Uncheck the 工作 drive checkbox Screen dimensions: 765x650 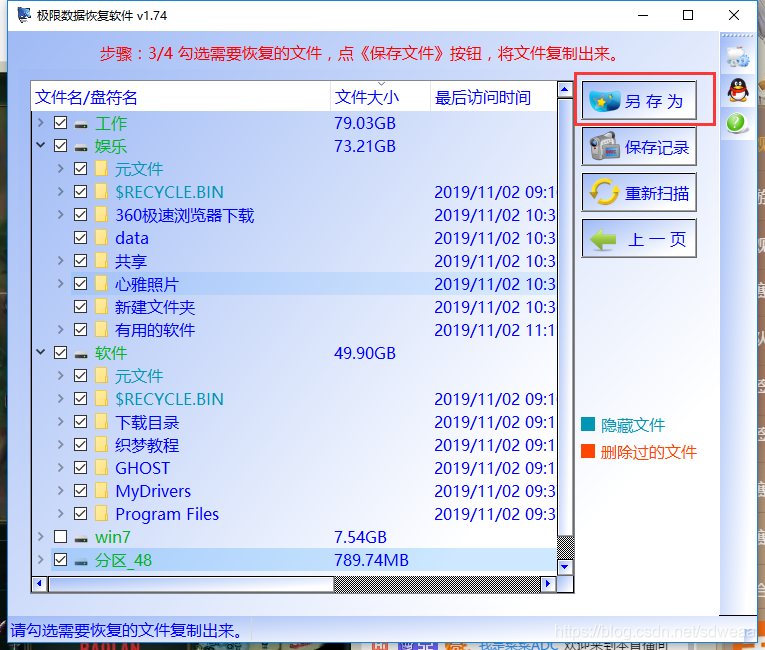[x=60, y=122]
